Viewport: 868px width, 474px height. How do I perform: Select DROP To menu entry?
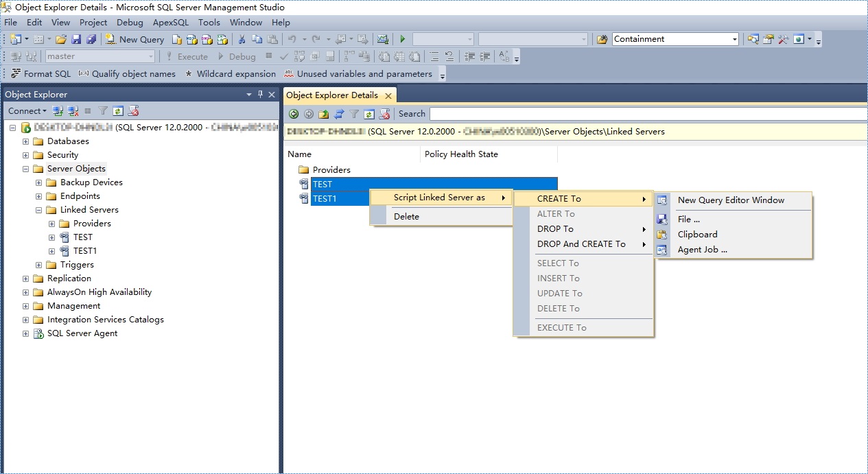583,229
